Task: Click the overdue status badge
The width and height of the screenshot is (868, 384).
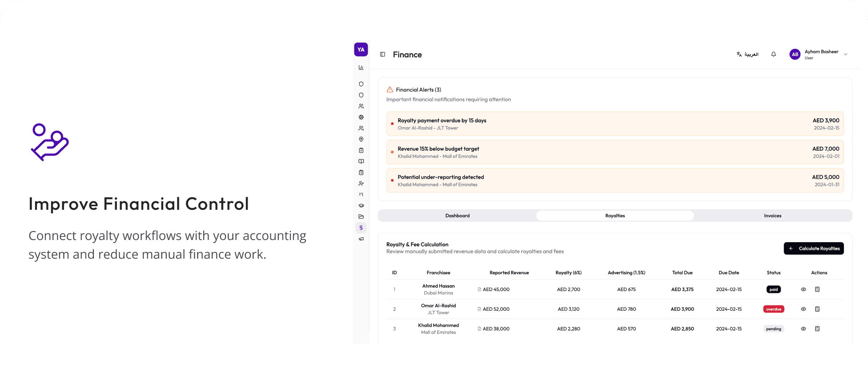Action: (774, 309)
